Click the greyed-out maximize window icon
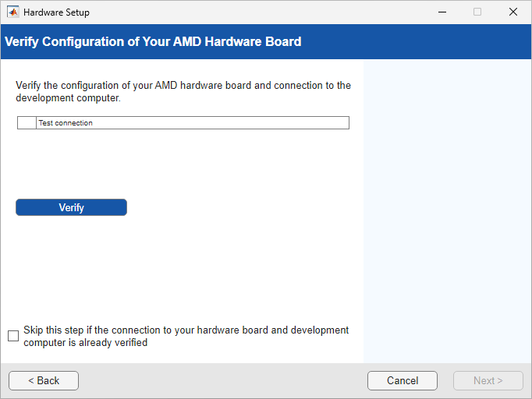The width and height of the screenshot is (532, 399). (x=477, y=12)
